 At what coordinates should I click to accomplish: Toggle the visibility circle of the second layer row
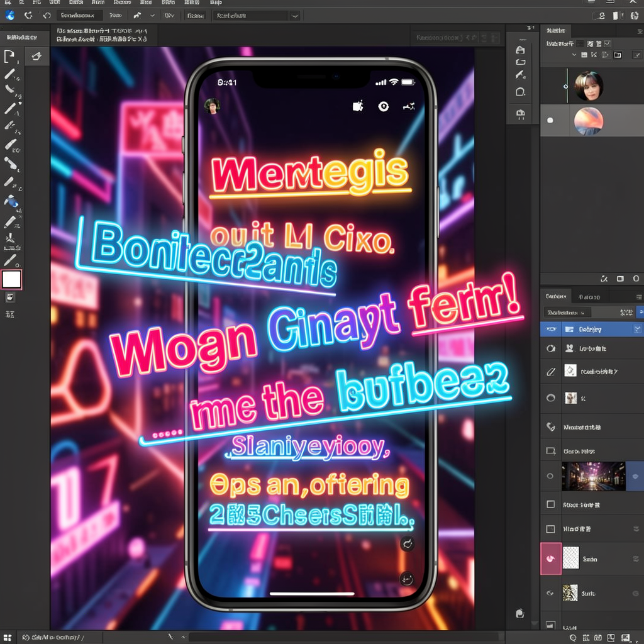pos(551,348)
